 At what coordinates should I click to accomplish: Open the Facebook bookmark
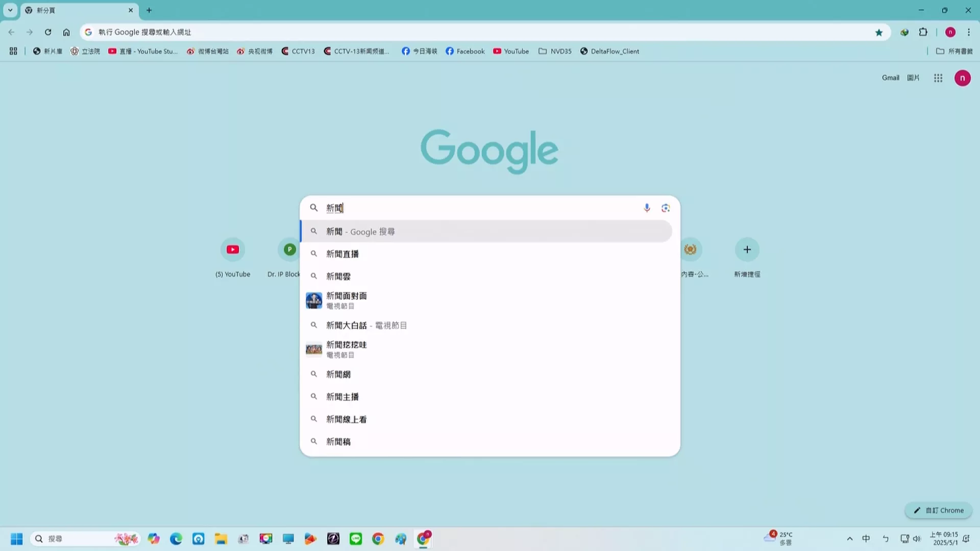click(465, 51)
